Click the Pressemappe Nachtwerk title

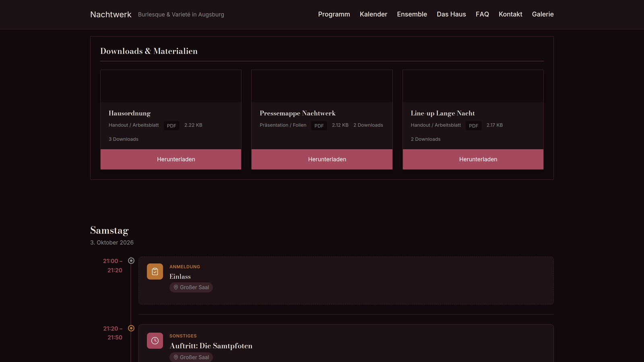(297, 113)
